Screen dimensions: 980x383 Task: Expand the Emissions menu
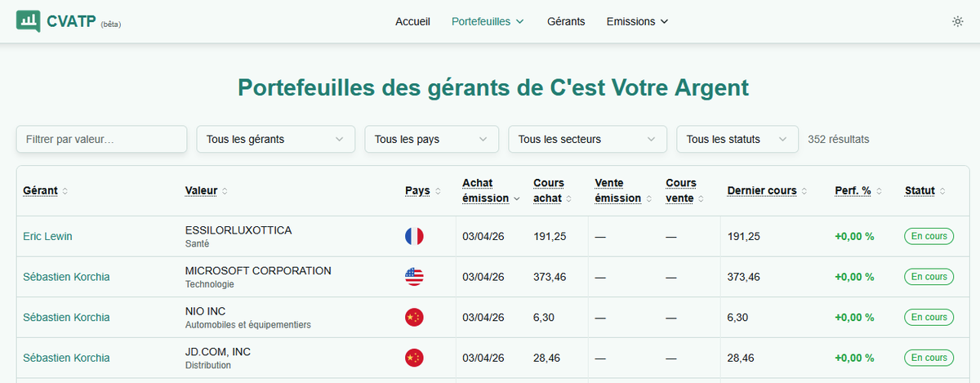pyautogui.click(x=637, y=21)
